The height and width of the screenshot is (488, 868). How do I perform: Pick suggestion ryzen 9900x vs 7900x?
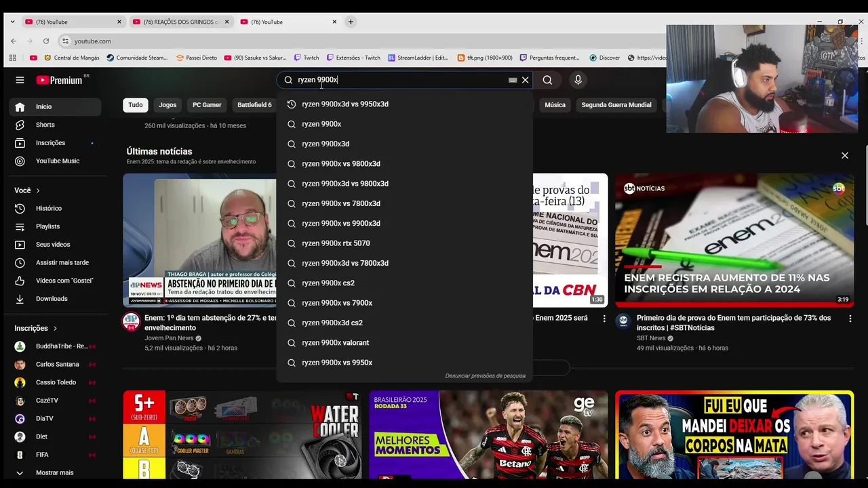404,303
